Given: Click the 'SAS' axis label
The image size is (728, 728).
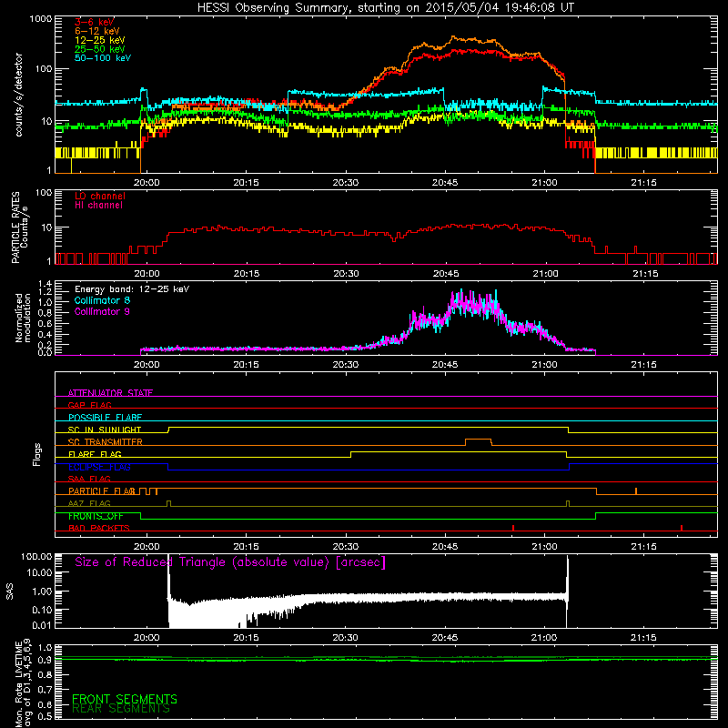Looking at the screenshot, I should (9, 591).
